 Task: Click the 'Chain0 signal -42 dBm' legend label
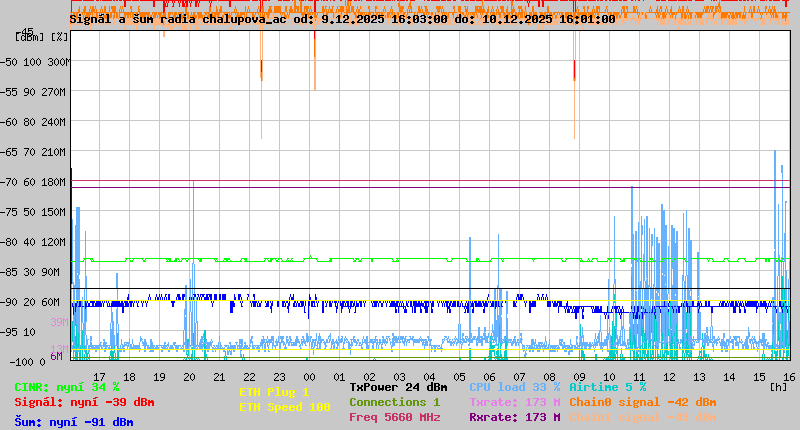[x=642, y=402]
